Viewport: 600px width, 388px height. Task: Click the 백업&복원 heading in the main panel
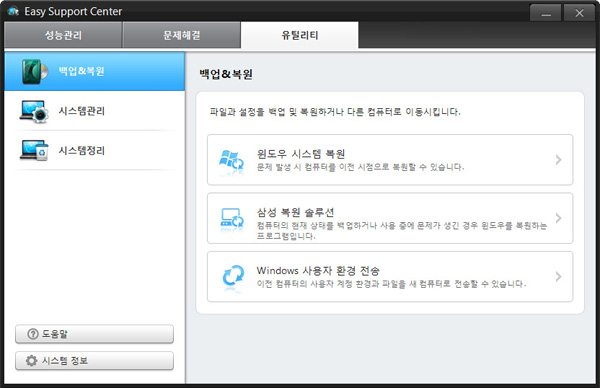click(226, 74)
